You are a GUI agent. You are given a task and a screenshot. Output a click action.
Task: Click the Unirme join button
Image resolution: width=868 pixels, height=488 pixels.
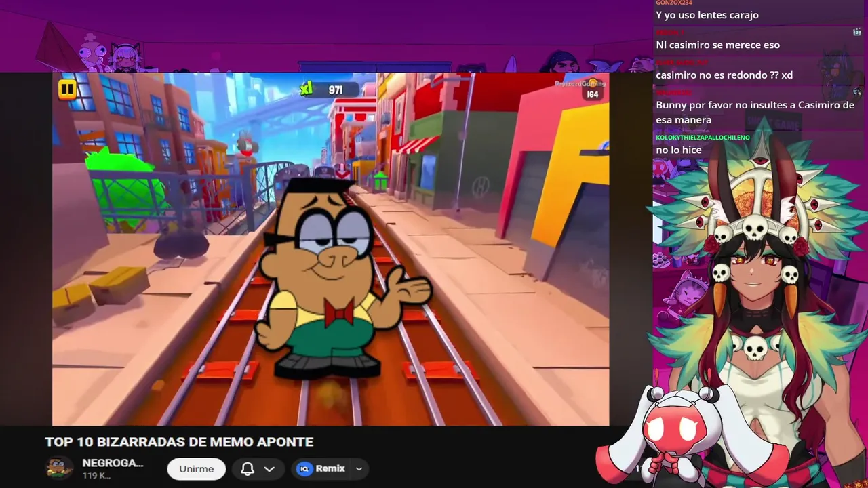(x=196, y=469)
